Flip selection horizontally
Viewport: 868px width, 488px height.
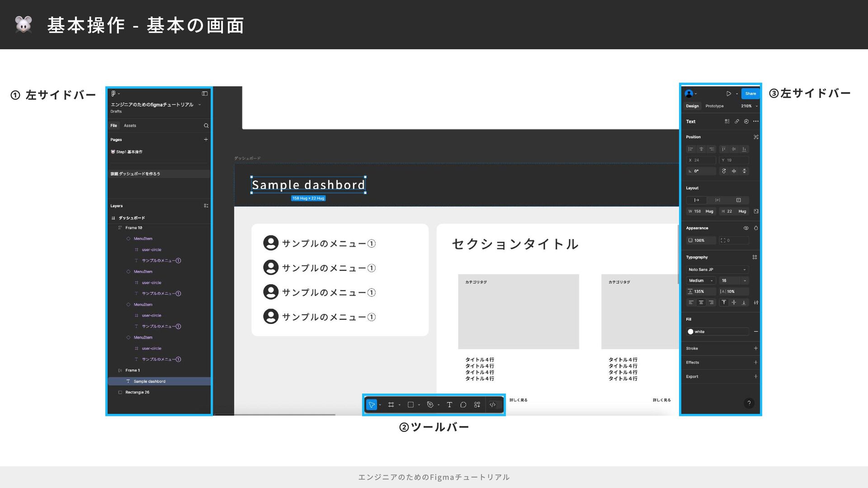coord(734,171)
